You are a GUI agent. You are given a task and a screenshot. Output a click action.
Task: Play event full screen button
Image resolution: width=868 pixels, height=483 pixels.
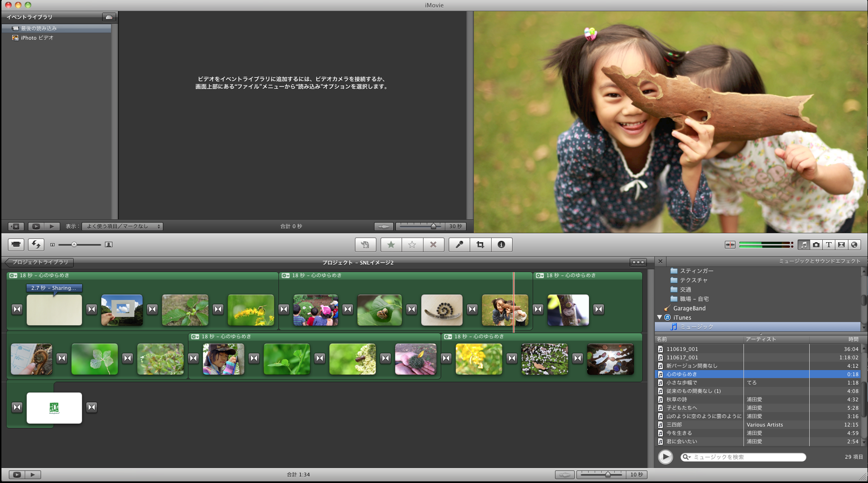36,226
